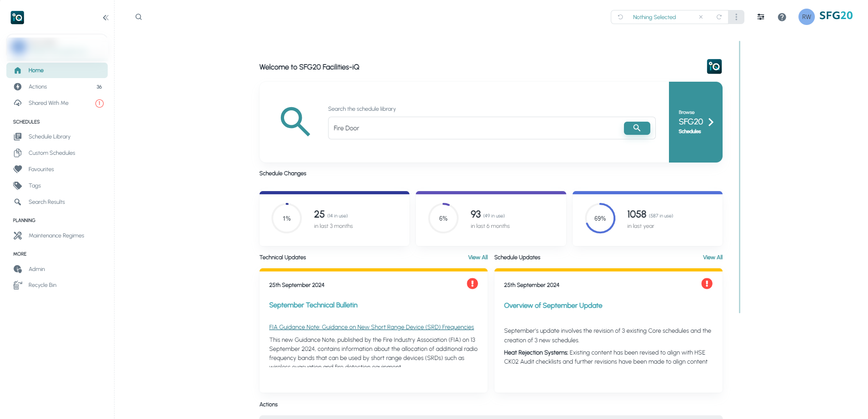Open Tags in the sidebar

[35, 186]
